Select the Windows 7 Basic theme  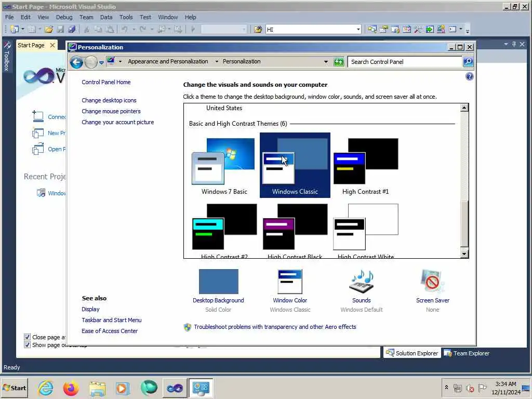[224, 166]
